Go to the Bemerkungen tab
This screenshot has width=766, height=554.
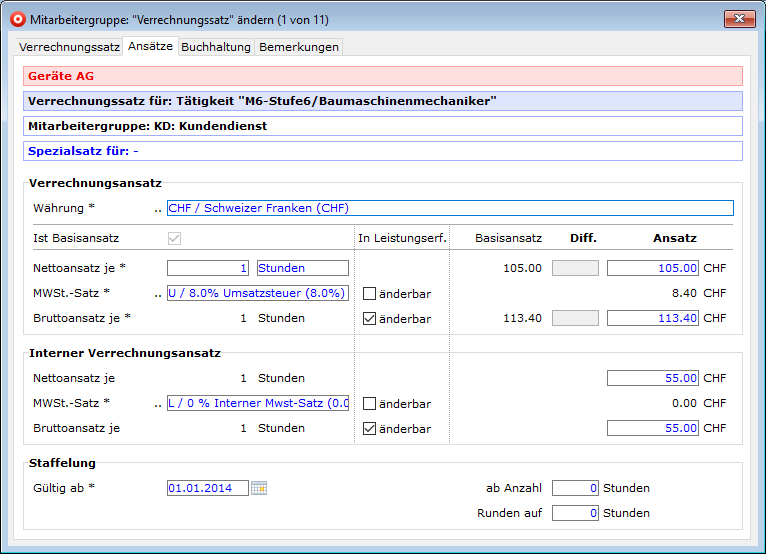[299, 47]
